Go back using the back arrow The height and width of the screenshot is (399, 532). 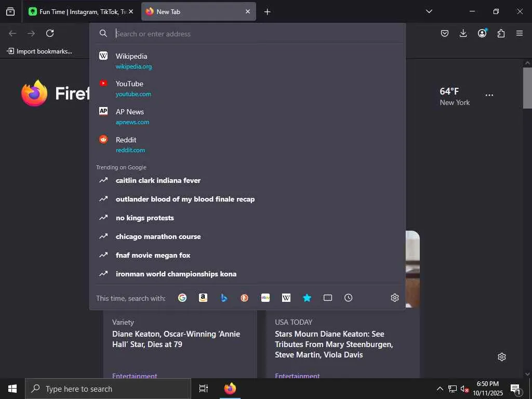click(x=12, y=33)
